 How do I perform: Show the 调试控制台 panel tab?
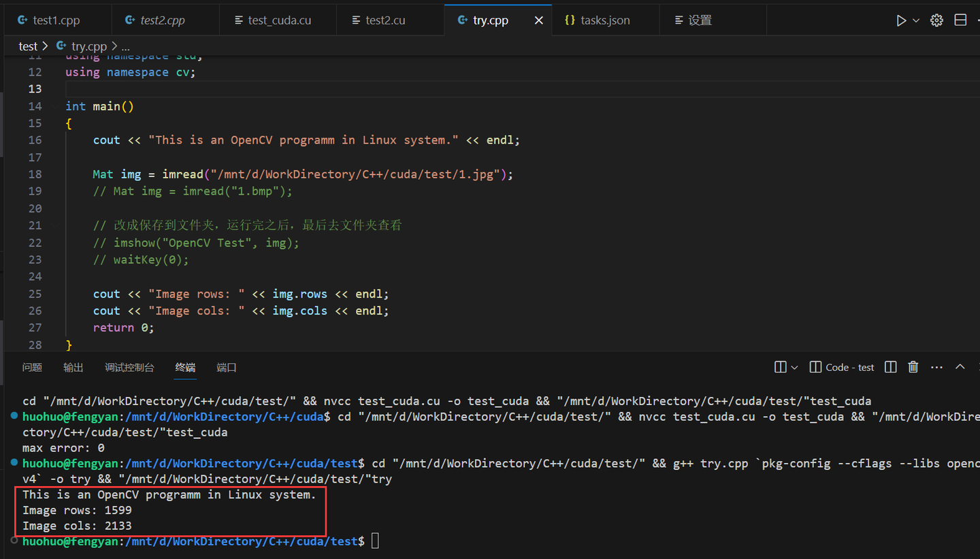click(129, 367)
